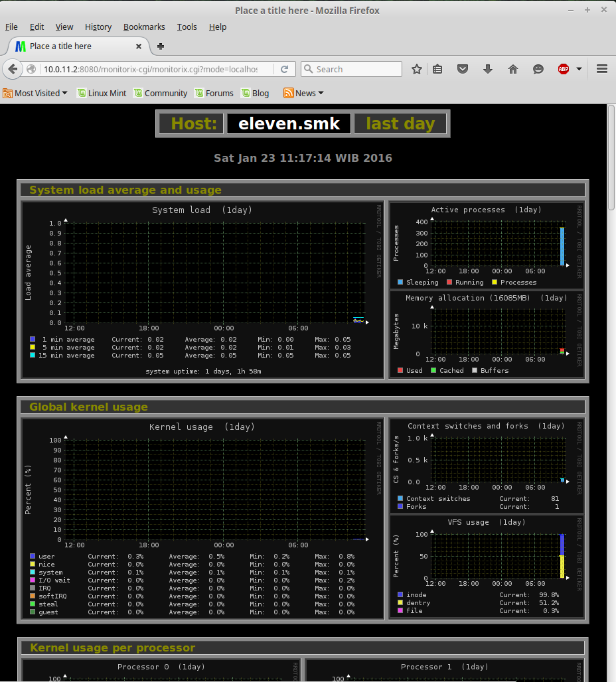616x682 pixels.
Task: Bookmark this page with the star icon
Action: 417,69
